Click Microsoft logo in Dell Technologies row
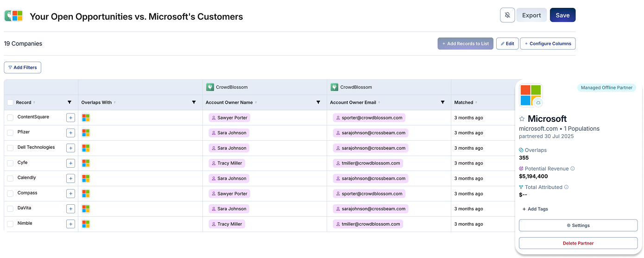The image size is (644, 258). (x=86, y=148)
